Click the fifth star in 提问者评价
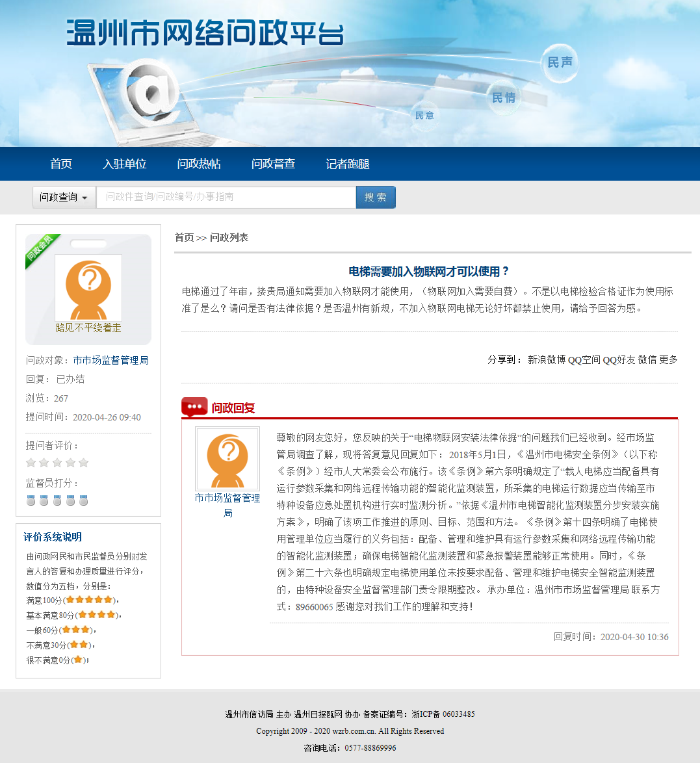The width and height of the screenshot is (700, 763). point(83,463)
